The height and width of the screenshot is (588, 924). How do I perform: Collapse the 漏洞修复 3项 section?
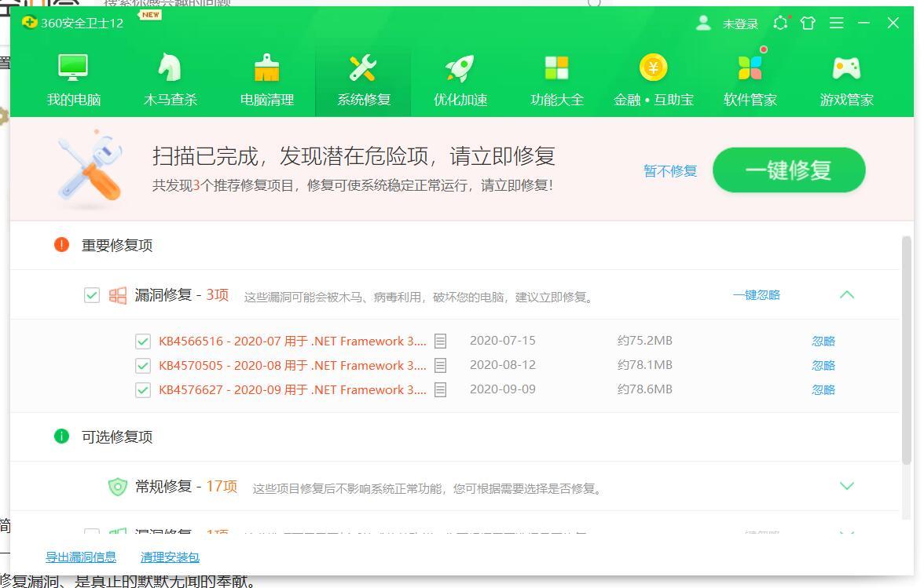point(847,295)
